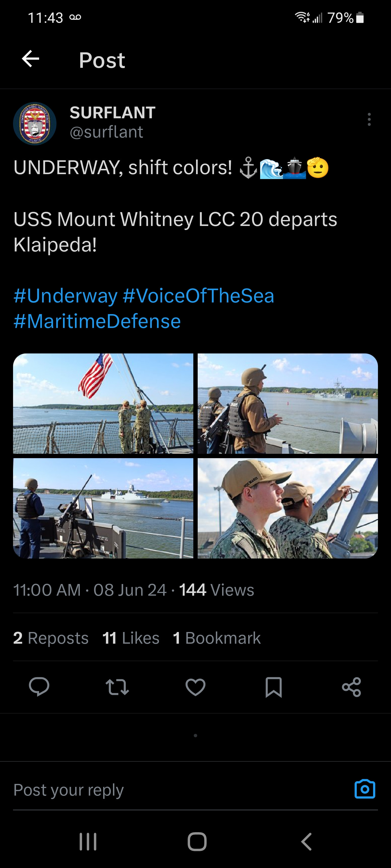
Task: Open the #VoiceOfTheSea hashtag
Action: click(198, 296)
